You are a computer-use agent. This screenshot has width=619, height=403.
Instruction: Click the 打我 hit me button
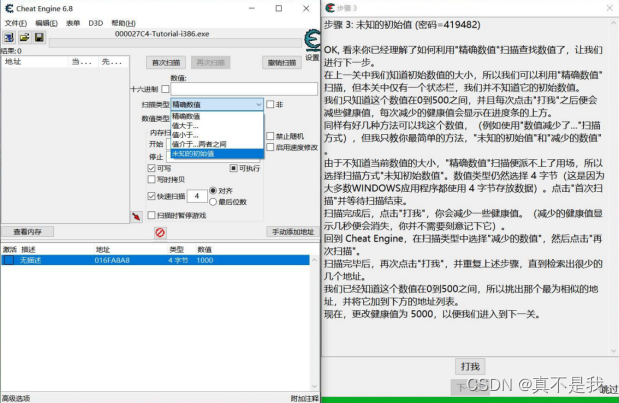(x=470, y=366)
